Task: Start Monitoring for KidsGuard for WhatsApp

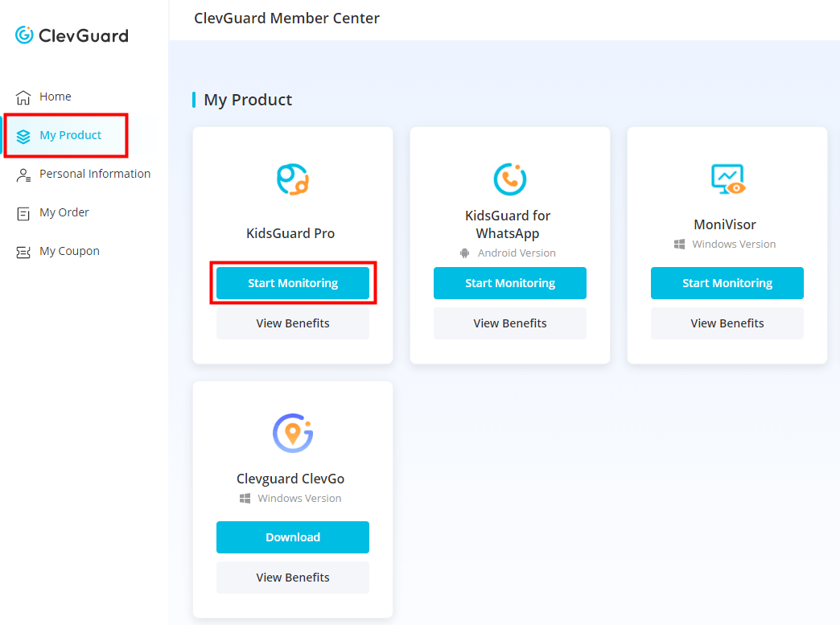Action: (x=510, y=283)
